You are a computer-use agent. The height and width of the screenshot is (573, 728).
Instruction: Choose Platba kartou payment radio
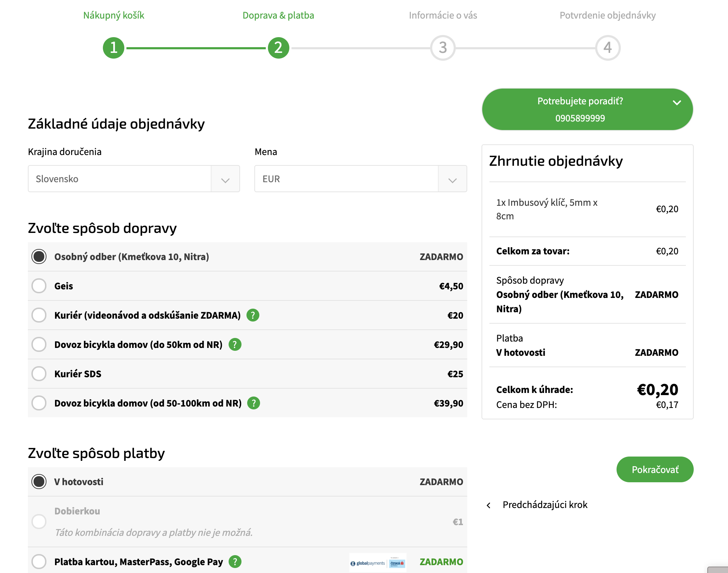pyautogui.click(x=39, y=562)
